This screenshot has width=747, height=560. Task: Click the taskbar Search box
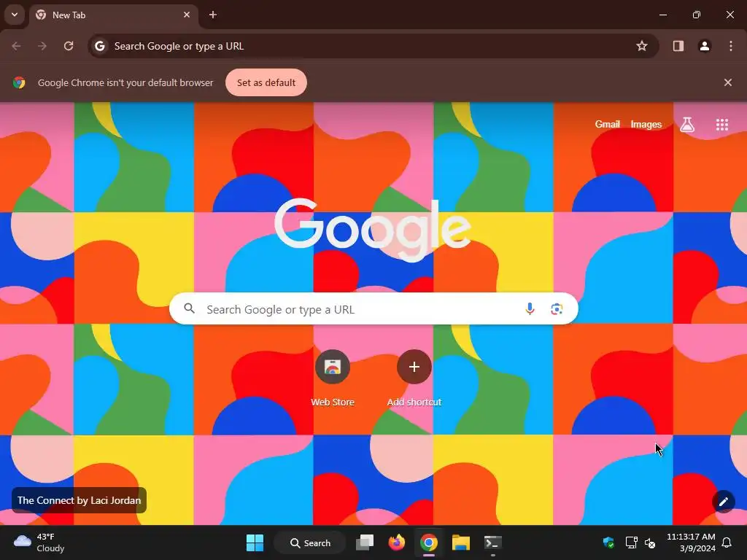pyautogui.click(x=310, y=542)
